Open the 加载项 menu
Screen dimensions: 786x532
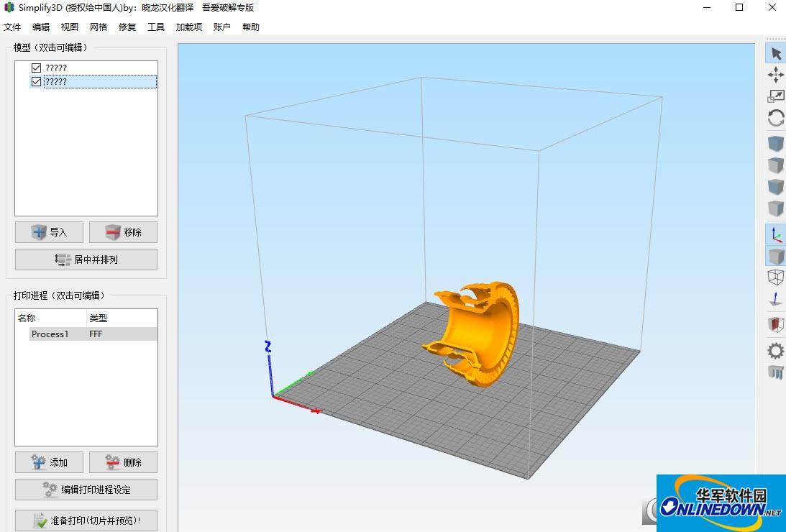(189, 27)
